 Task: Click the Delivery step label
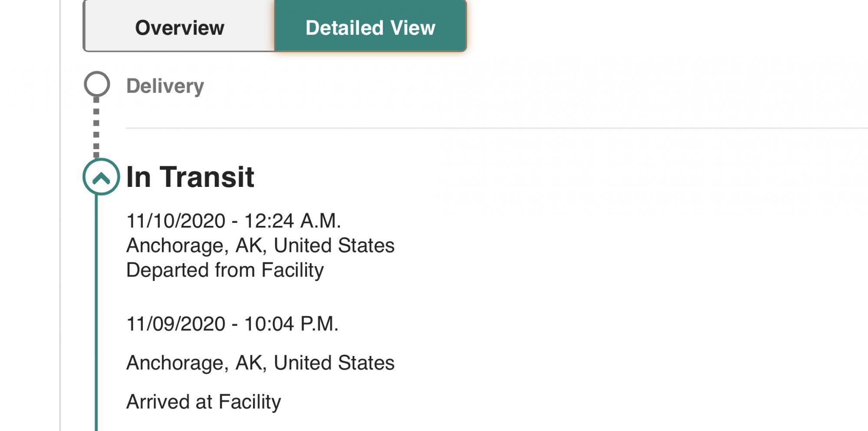click(165, 86)
